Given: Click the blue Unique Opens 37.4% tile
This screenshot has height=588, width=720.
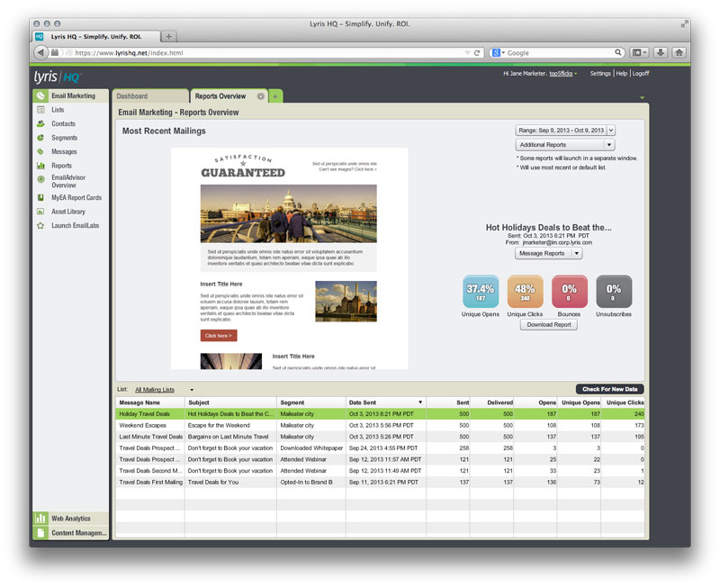Looking at the screenshot, I should (x=481, y=291).
